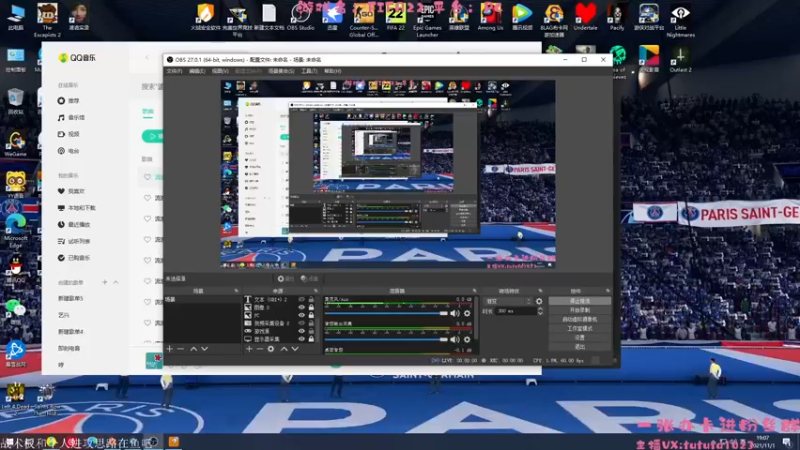Open 文件(F) menu in OBS
800x450 pixels.
pos(174,71)
